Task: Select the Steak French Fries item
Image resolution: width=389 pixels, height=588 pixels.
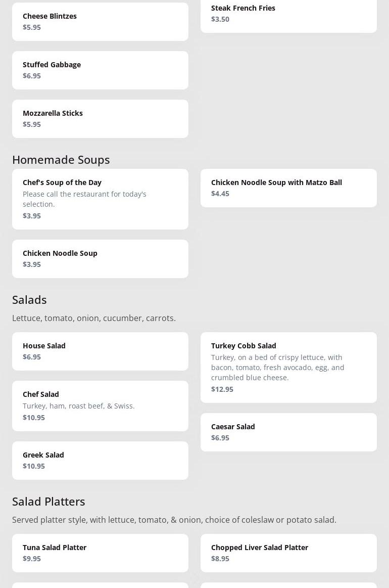Action: [288, 14]
